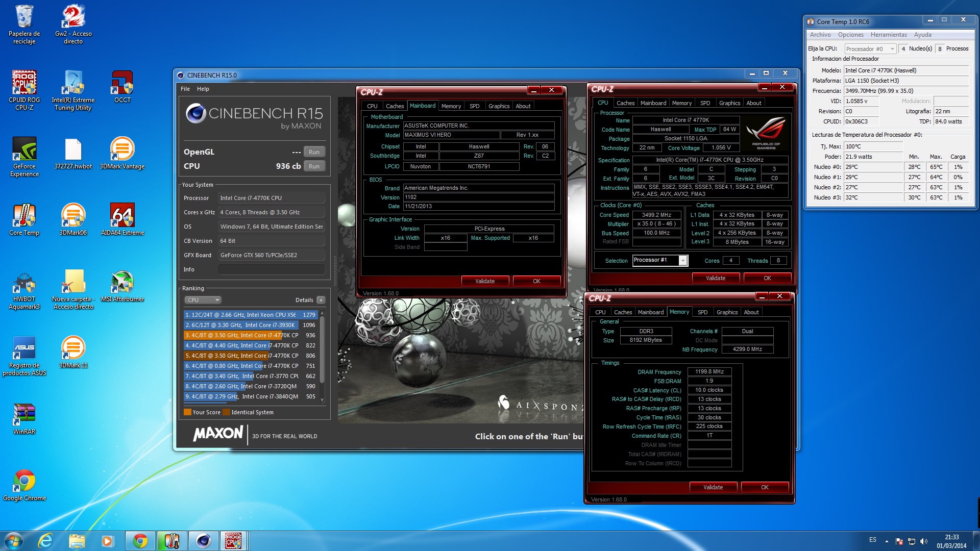Launch MSI Afterburner desktop icon
980x551 pixels.
click(122, 286)
